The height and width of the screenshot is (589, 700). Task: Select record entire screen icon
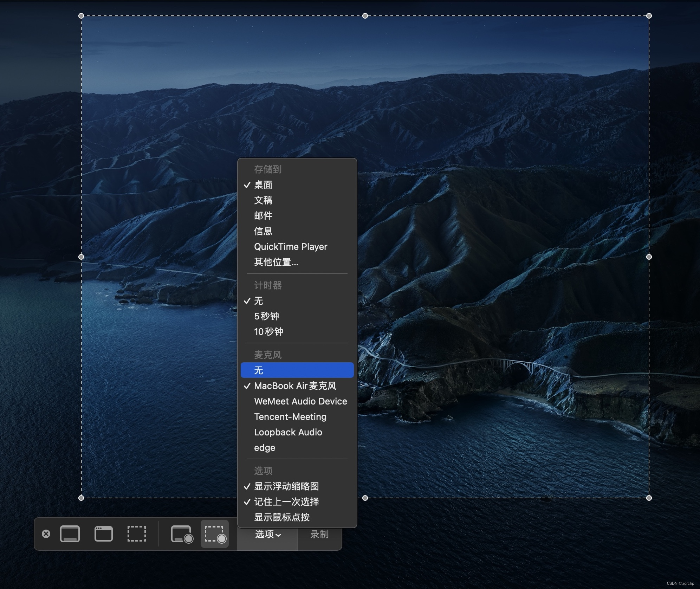click(182, 534)
